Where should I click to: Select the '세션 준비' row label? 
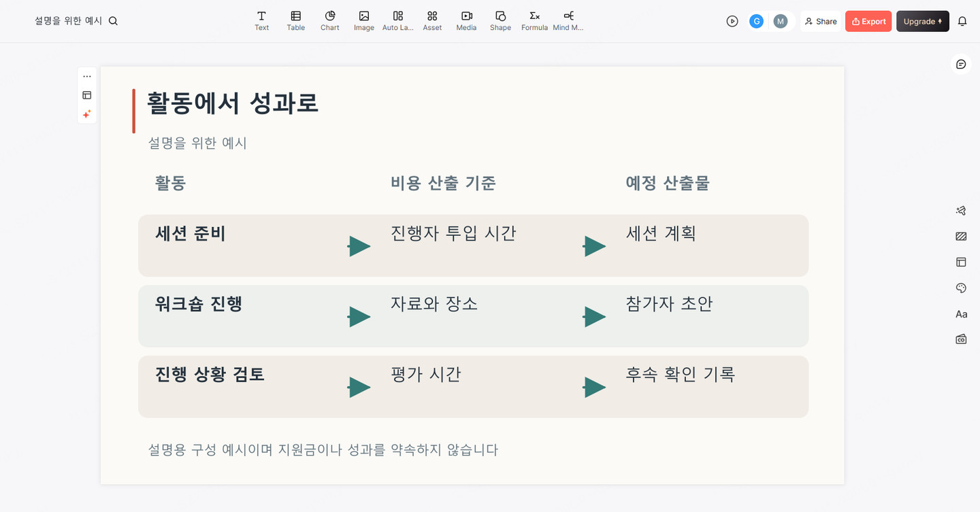(191, 233)
